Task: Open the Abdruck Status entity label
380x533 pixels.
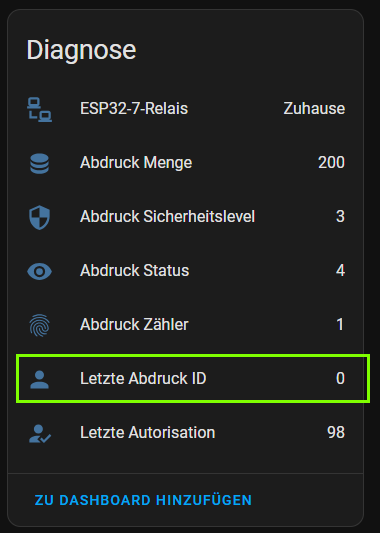Action: [x=135, y=271]
